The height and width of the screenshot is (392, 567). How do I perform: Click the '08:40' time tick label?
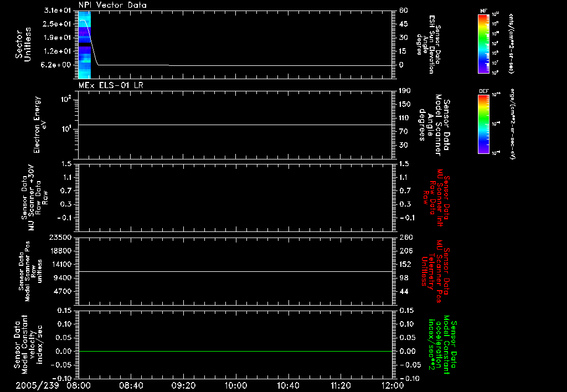tap(131, 385)
